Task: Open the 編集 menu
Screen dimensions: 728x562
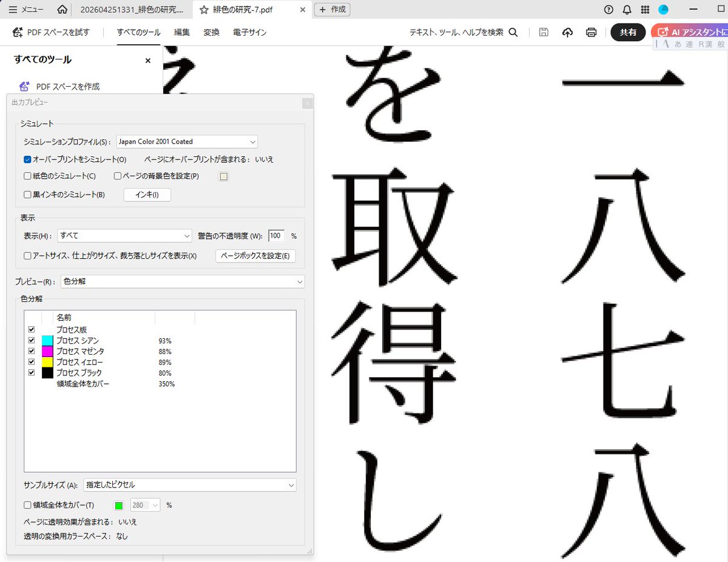Action: (182, 32)
